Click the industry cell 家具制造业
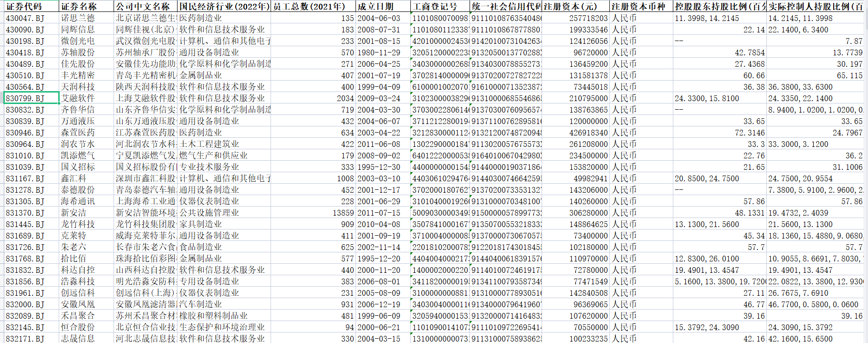Screen dimensions: 868x343 pyautogui.click(x=224, y=224)
